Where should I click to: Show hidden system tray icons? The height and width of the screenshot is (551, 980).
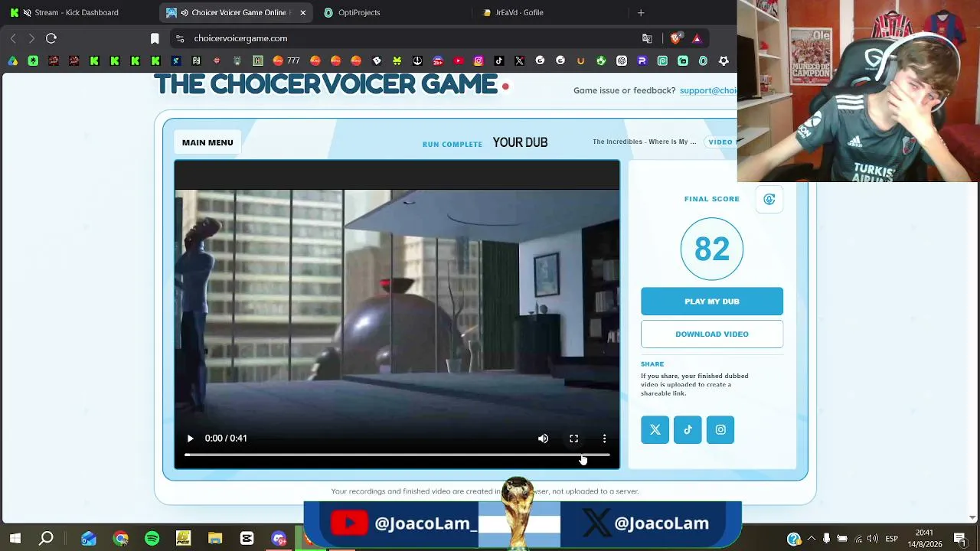[x=812, y=539]
